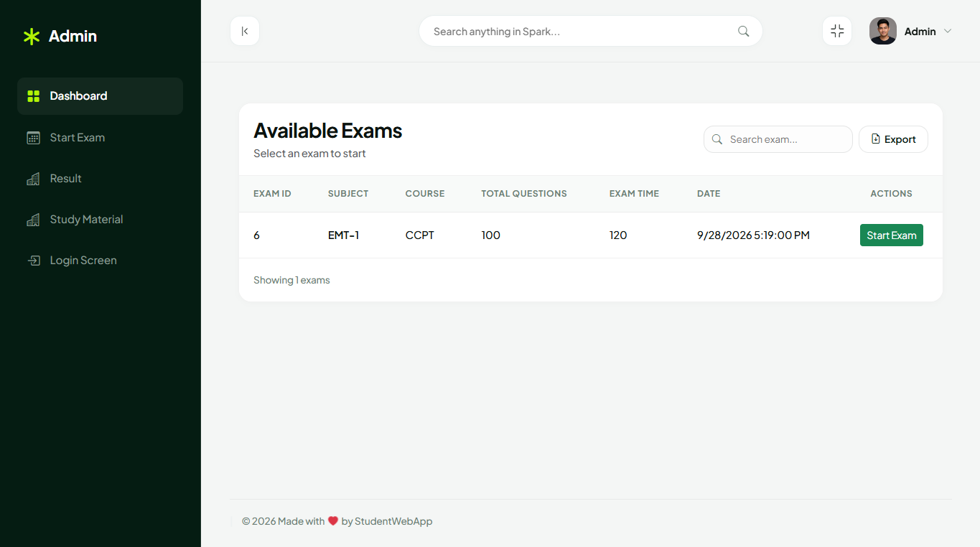Viewport: 980px width, 547px height.
Task: Click the Available Exams heading
Action: click(328, 131)
